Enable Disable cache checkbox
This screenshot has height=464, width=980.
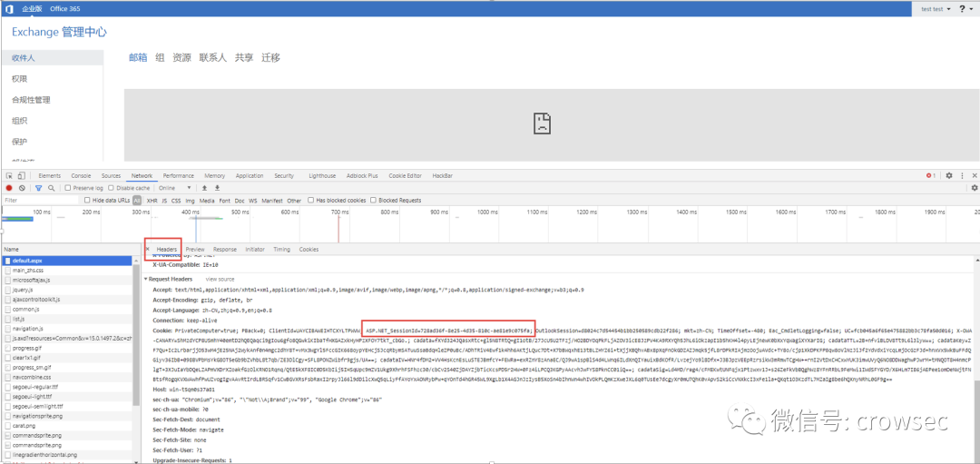tap(112, 188)
